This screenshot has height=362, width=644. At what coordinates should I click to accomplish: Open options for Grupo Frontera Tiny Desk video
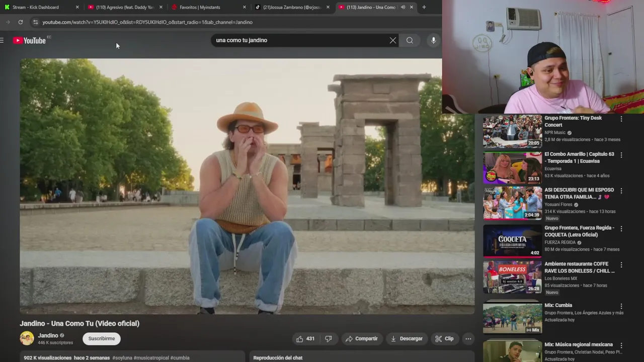[621, 119]
